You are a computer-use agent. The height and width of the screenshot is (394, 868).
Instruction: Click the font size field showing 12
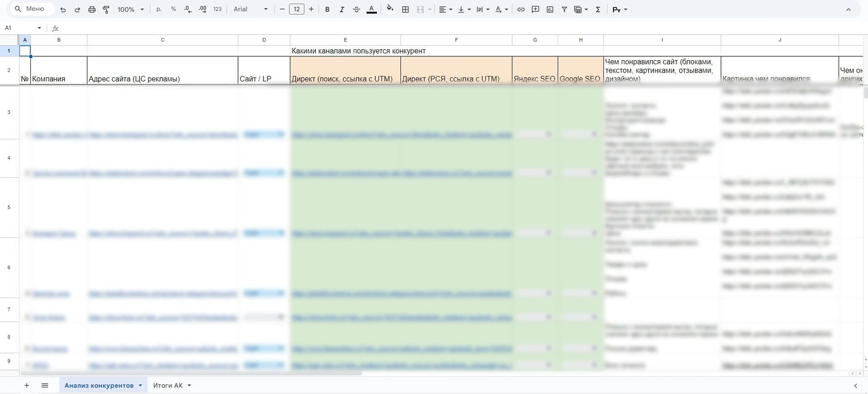tap(297, 9)
